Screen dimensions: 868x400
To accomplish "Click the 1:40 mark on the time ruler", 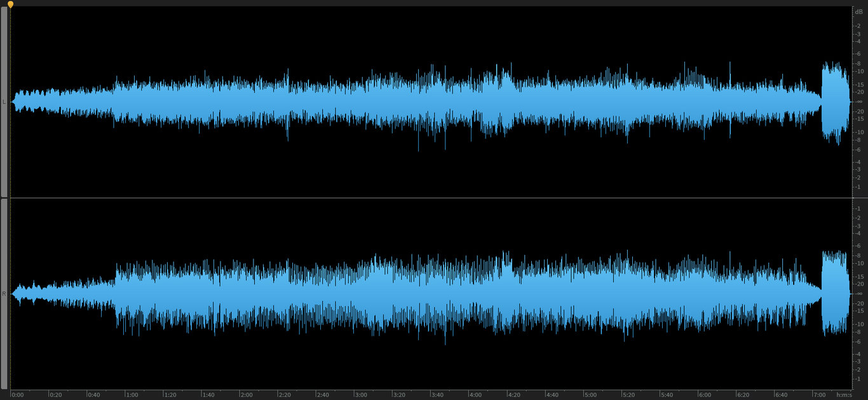I will pos(208,395).
